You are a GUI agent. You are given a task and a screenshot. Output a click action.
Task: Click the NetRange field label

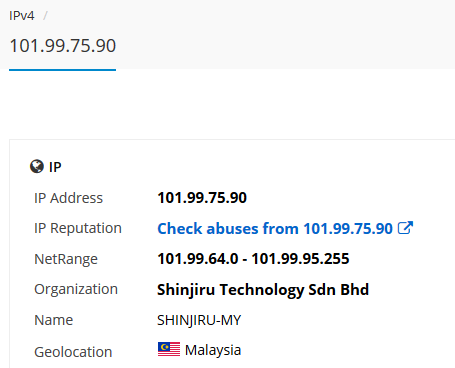pos(66,259)
